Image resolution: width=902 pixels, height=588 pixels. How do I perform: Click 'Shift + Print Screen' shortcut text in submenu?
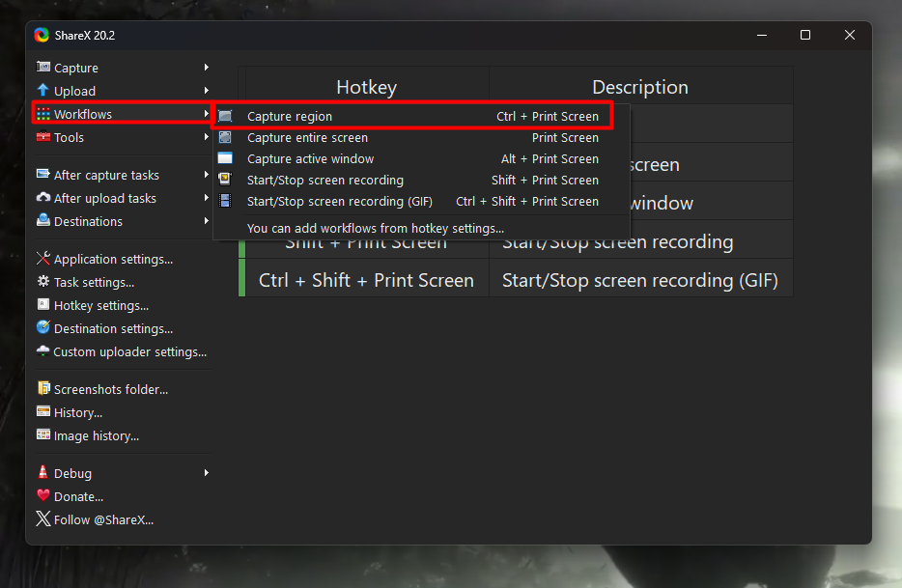tap(545, 181)
